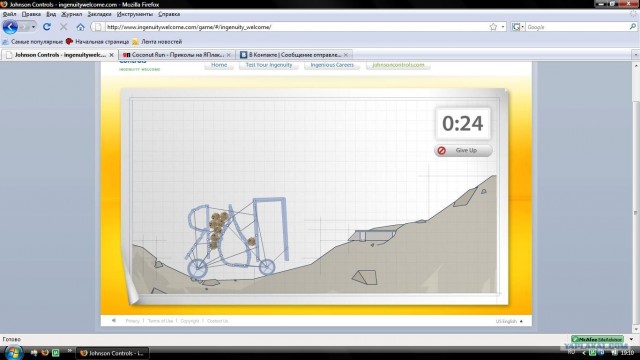Image resolution: width=640 pixels, height=360 pixels.
Task: Click the system tray clock
Action: [627, 353]
